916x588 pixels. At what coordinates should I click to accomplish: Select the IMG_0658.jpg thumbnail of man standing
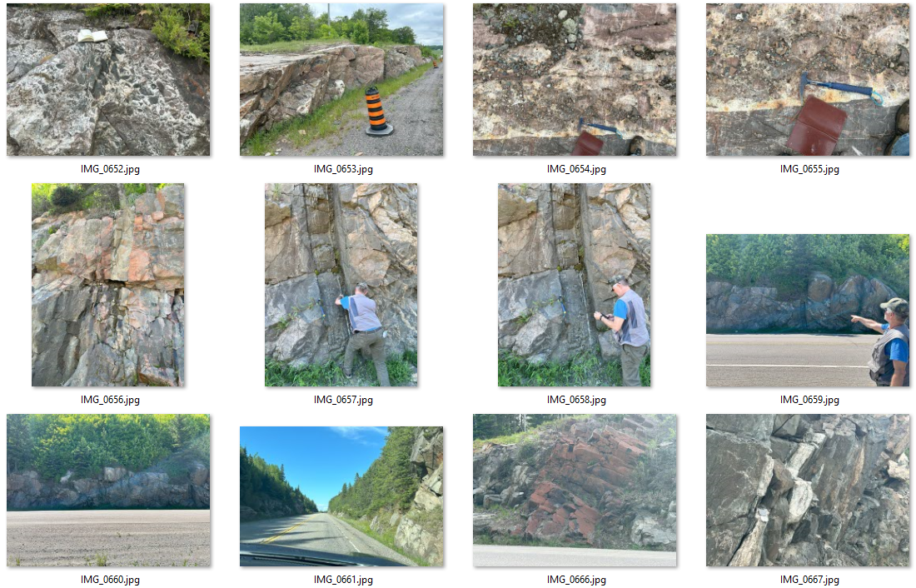pos(575,285)
